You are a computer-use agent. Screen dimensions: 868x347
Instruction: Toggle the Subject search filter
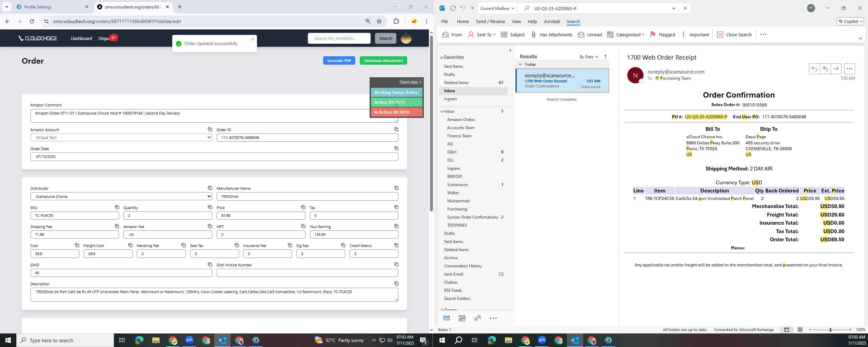tap(513, 35)
